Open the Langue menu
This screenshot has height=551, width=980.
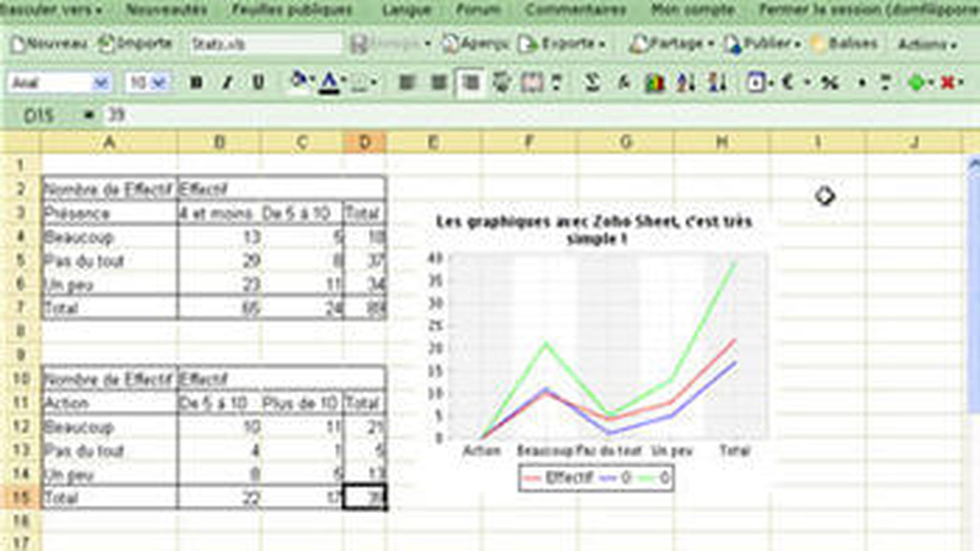click(x=407, y=10)
